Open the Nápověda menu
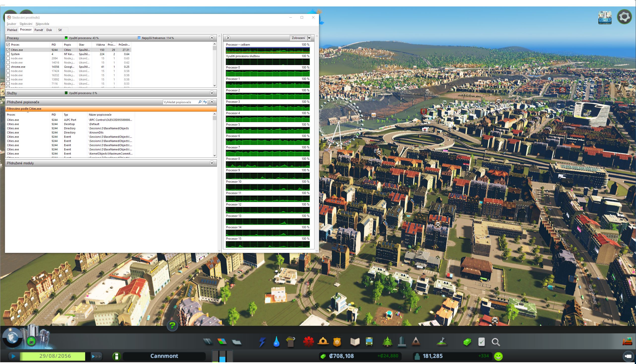Image resolution: width=636 pixels, height=364 pixels. coord(42,24)
